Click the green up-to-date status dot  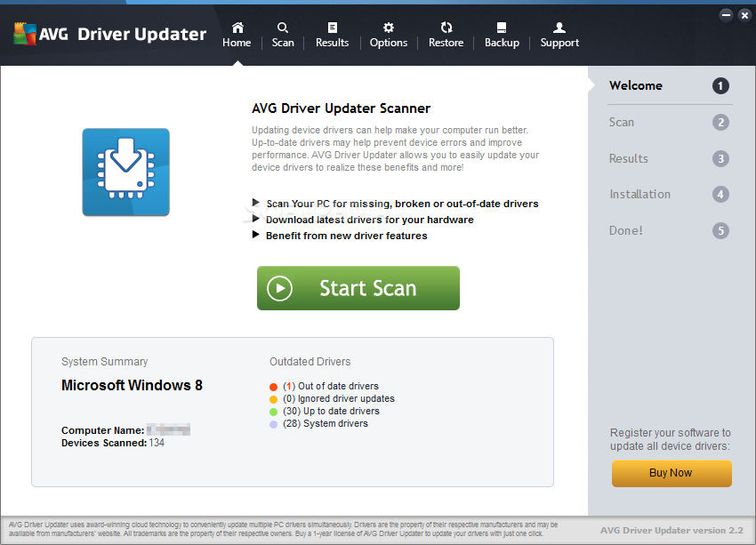tap(273, 412)
